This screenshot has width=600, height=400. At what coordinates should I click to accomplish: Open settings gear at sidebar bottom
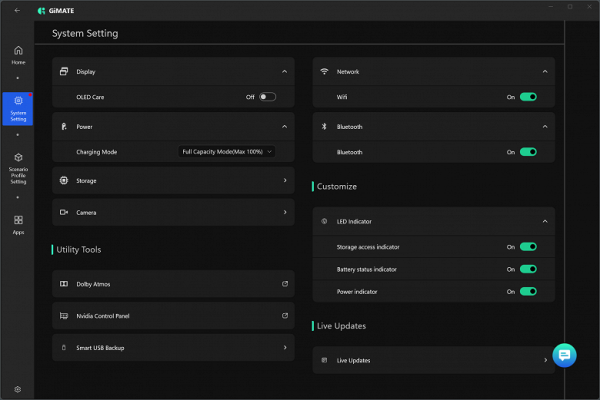(x=18, y=389)
